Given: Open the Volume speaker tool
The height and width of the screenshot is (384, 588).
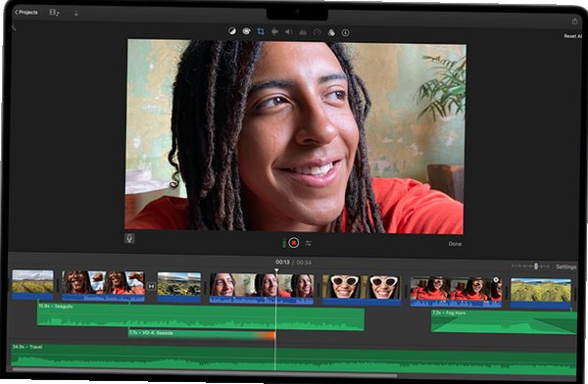Looking at the screenshot, I should tap(289, 32).
